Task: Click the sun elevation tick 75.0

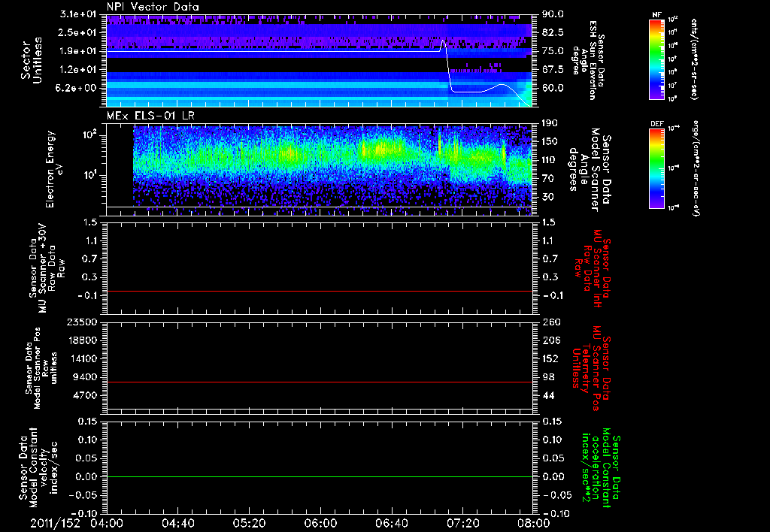Action: 553,51
